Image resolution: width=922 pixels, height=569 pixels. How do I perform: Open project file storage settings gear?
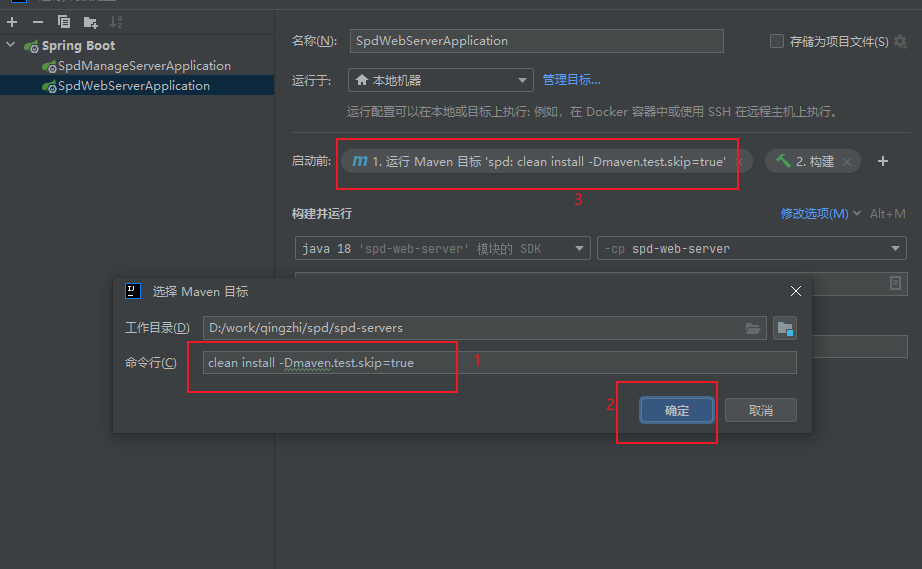(x=900, y=42)
